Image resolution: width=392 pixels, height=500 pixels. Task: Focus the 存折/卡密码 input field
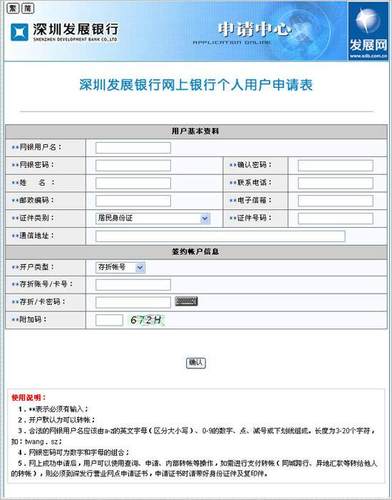coord(133,302)
